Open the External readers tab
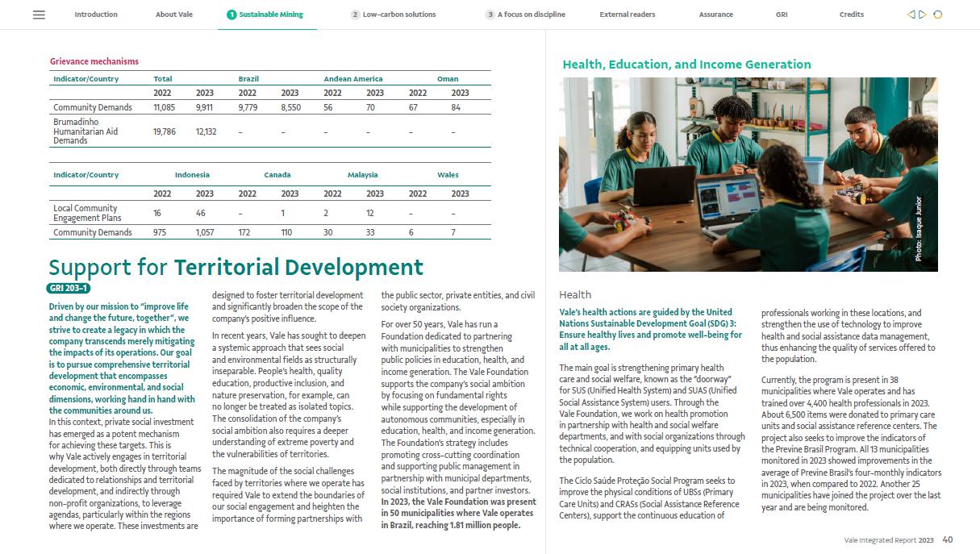This screenshot has width=980, height=554. [x=627, y=15]
